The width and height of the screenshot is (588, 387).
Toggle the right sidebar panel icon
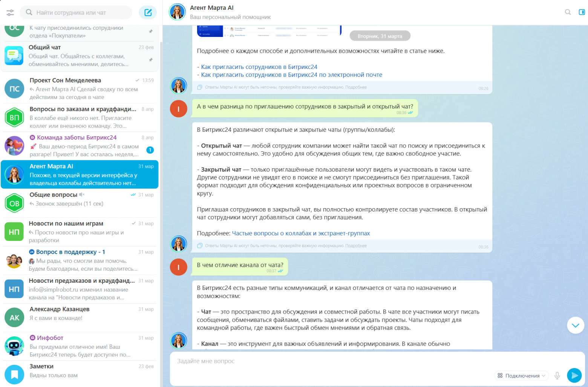tap(582, 12)
